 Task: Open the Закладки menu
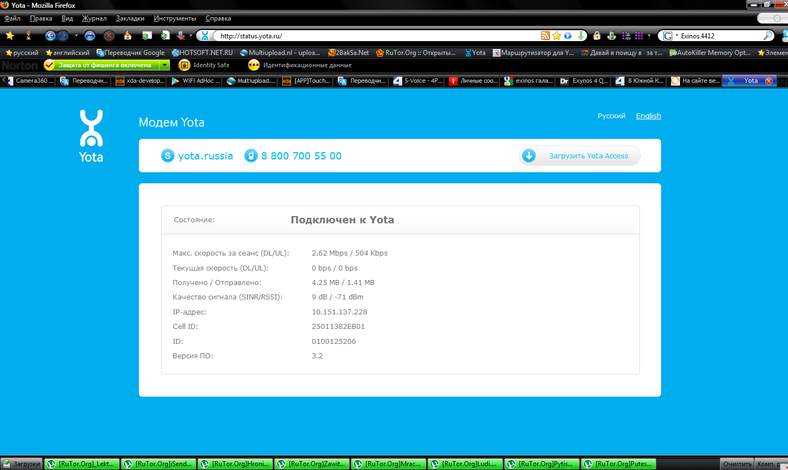tap(129, 19)
